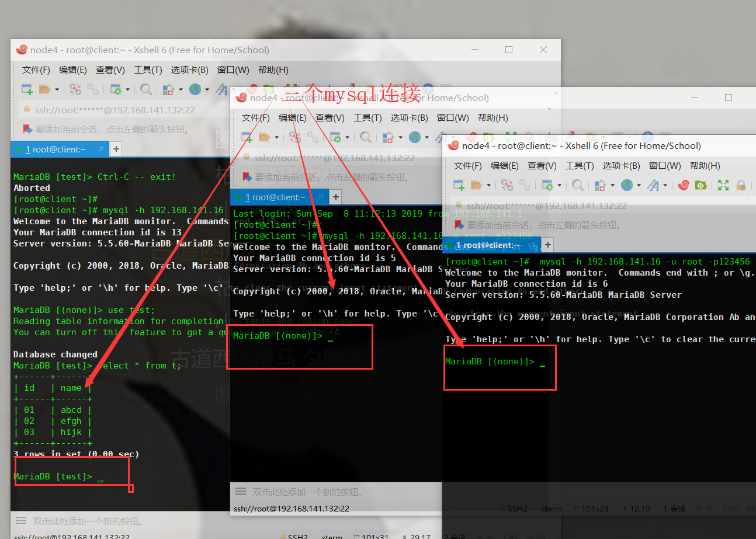Image resolution: width=756 pixels, height=539 pixels.
Task: Open 选项卡(B) menu in connection id 5 window
Action: 410,118
